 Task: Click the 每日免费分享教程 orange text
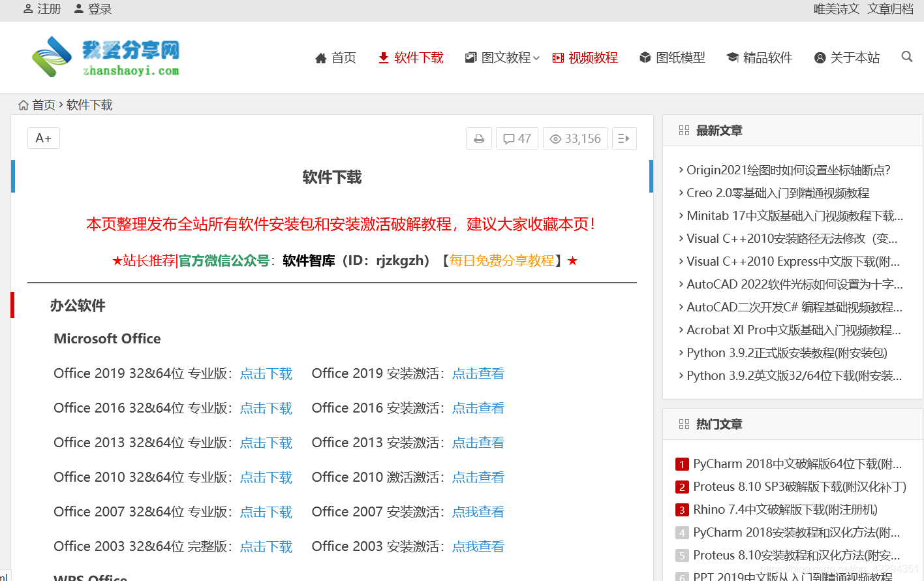(502, 260)
